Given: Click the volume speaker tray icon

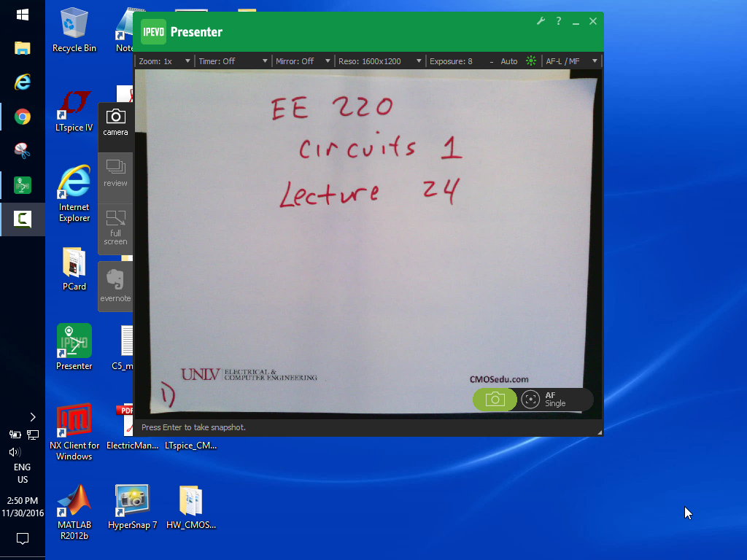Looking at the screenshot, I should pyautogui.click(x=15, y=452).
